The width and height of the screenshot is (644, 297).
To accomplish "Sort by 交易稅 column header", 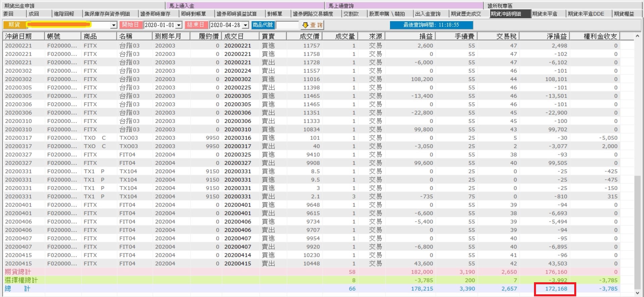I will [x=498, y=36].
